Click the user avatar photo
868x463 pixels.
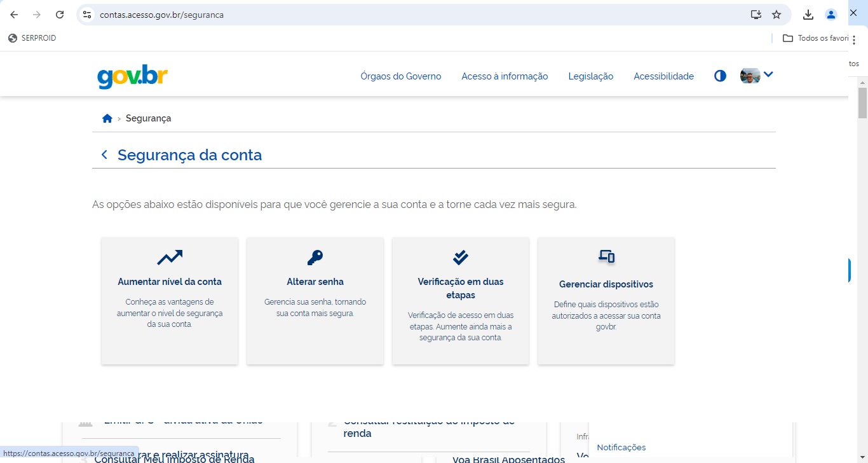coord(750,76)
